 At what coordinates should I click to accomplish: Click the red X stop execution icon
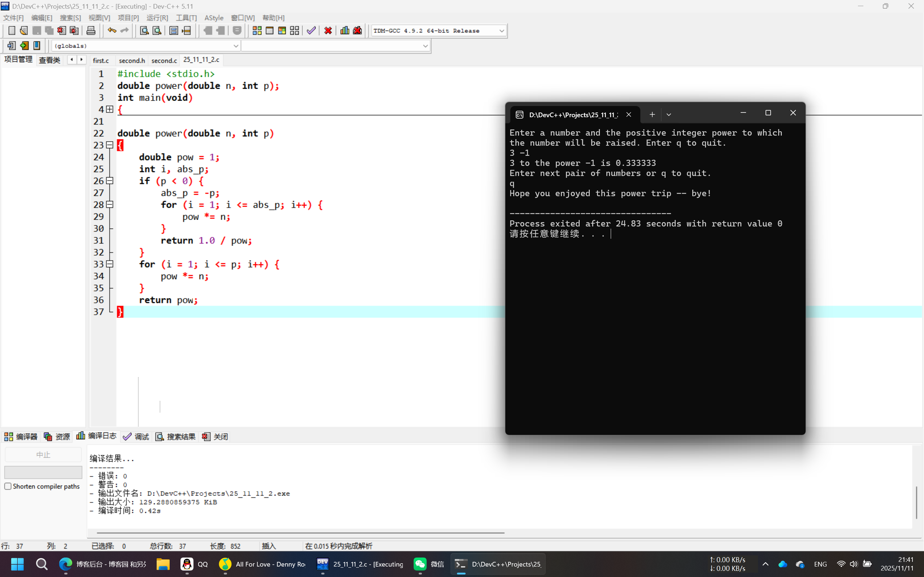click(328, 31)
